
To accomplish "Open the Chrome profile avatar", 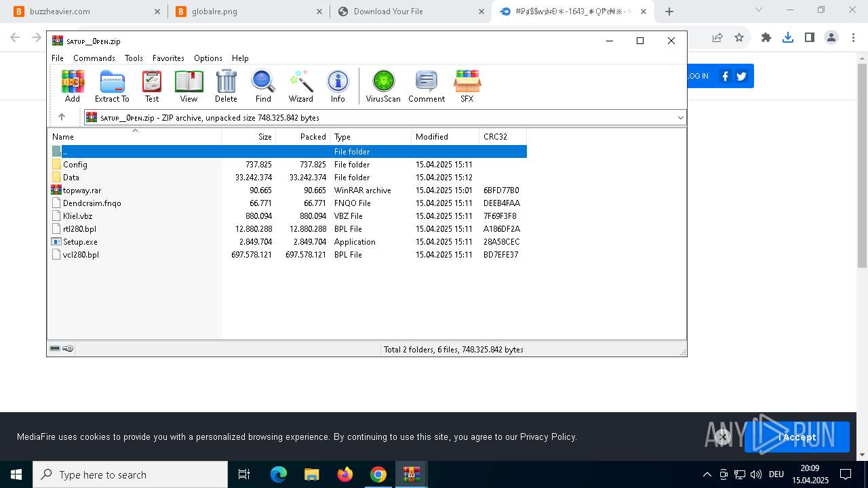I will pyautogui.click(x=831, y=37).
